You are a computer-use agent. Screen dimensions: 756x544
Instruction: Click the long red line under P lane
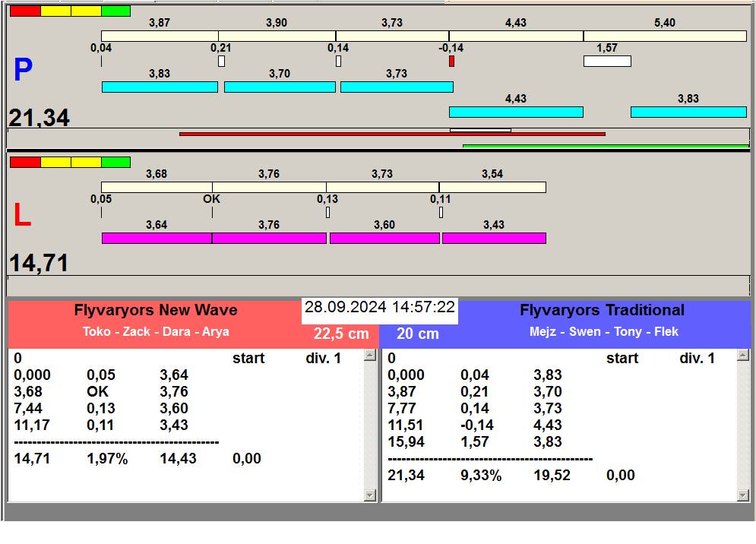[x=392, y=134]
